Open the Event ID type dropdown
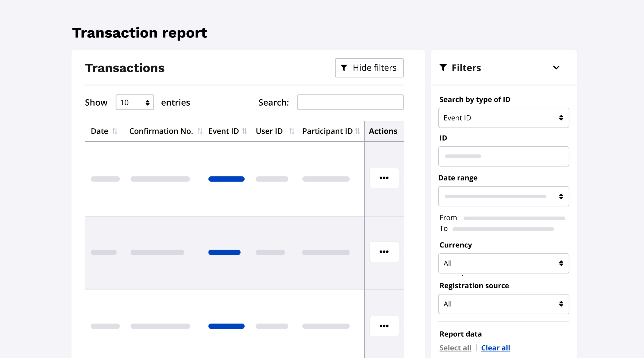The height and width of the screenshot is (358, 644). point(503,118)
